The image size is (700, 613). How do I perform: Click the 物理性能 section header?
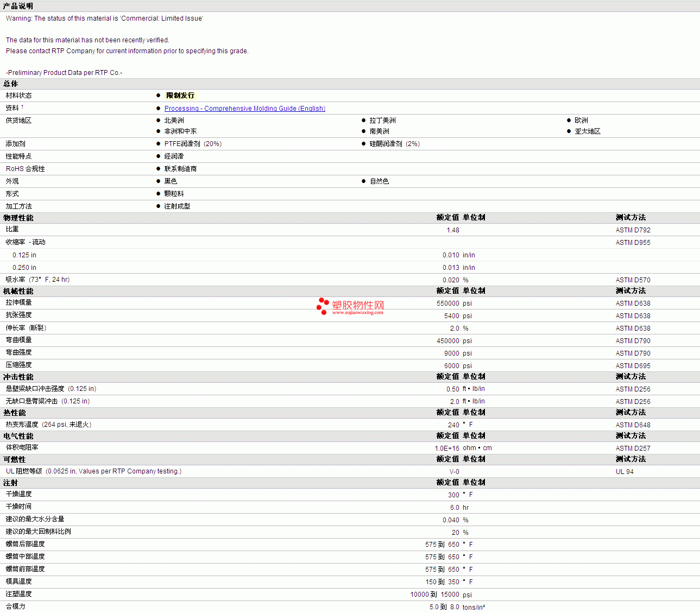click(x=18, y=218)
